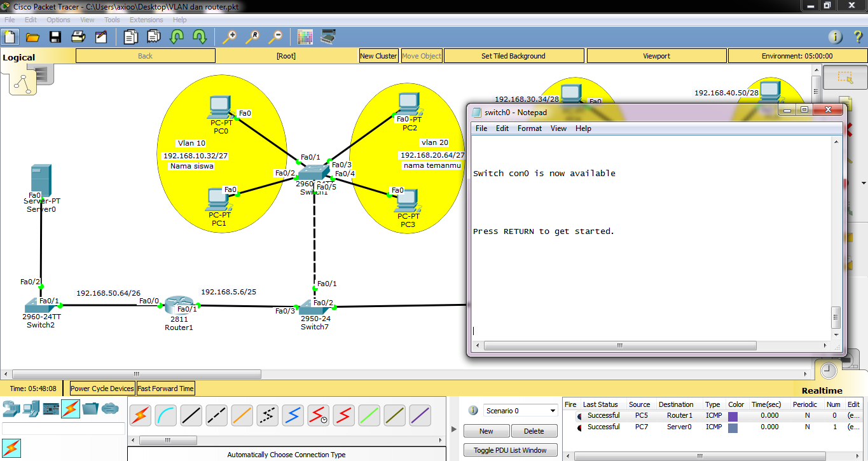Select the Copper Straight-Through cable icon
The image size is (868, 461).
click(x=191, y=415)
